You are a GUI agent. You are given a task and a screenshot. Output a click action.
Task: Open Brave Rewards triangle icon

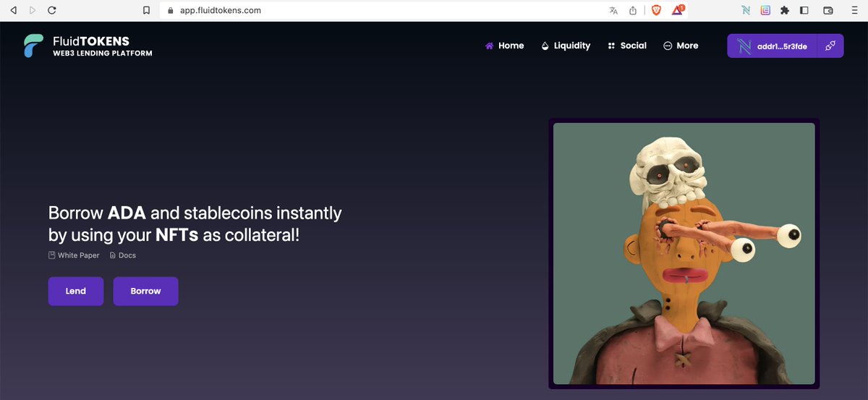[x=678, y=11]
